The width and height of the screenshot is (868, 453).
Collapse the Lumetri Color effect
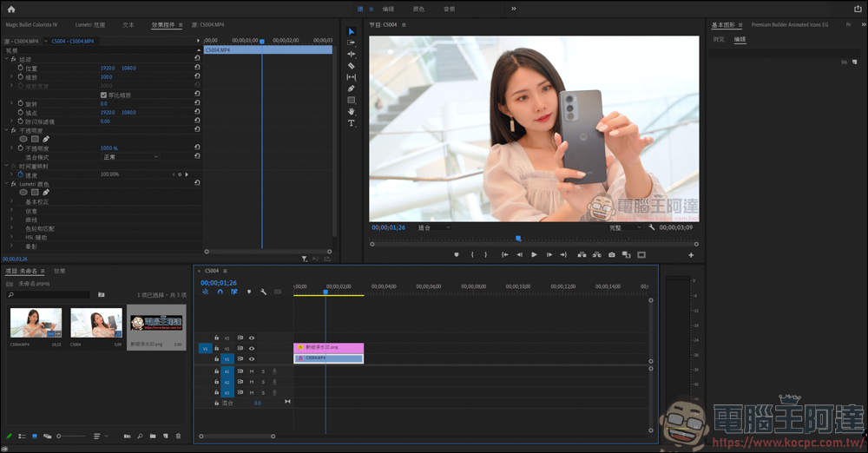point(7,183)
